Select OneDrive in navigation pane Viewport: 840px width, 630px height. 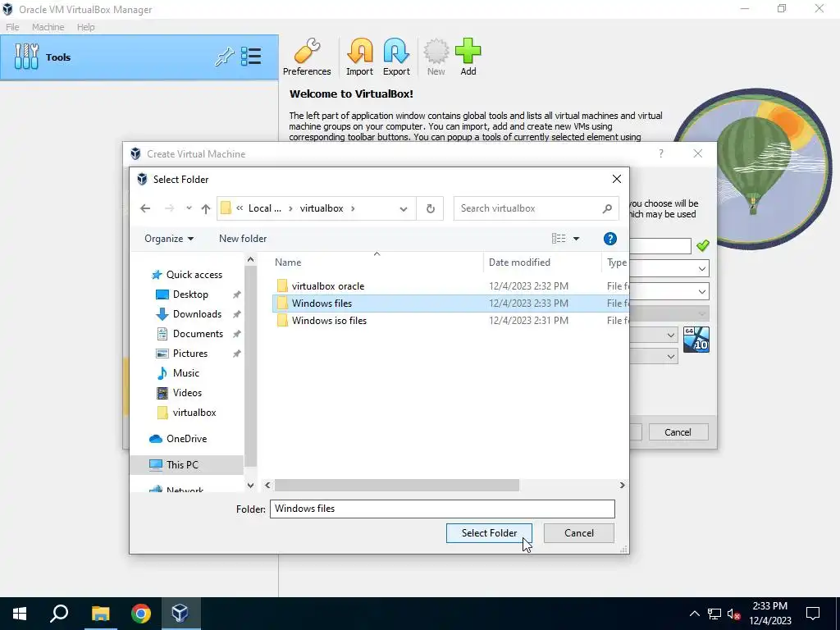[186, 439]
